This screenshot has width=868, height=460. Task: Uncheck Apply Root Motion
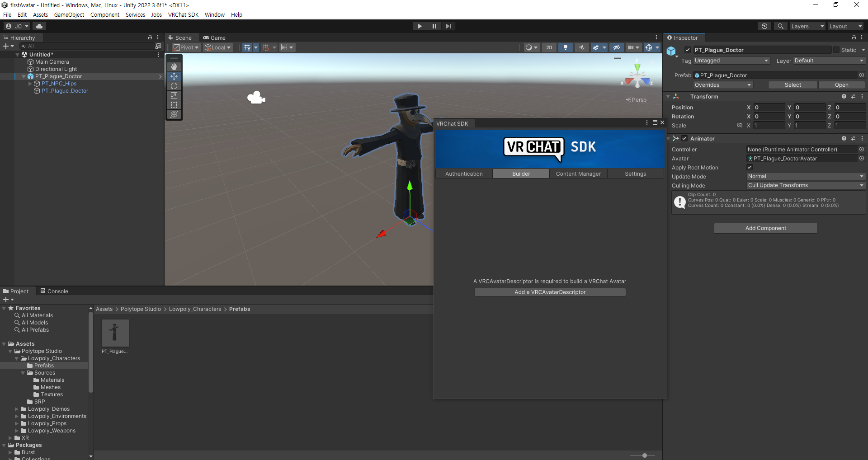(750, 167)
